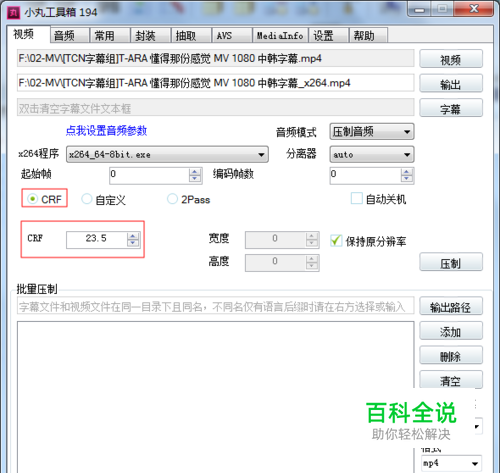Select the 视频 tab
Screen dimensions: 500x473
pyautogui.click(x=28, y=34)
